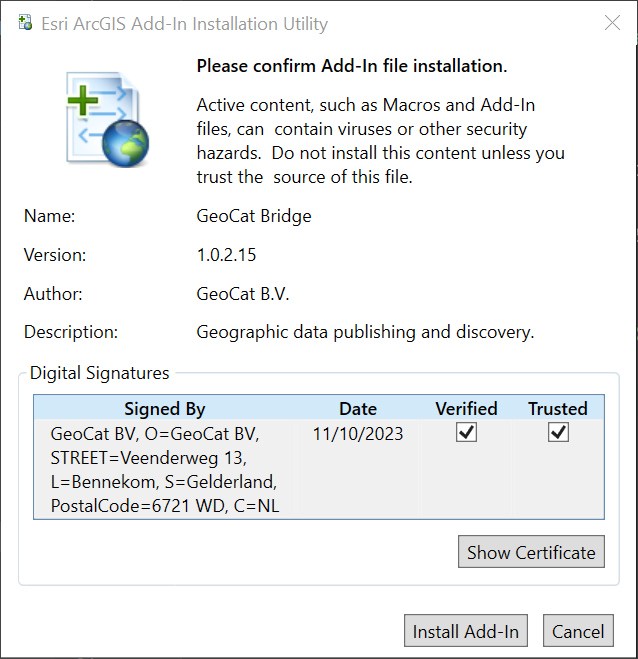Click the Trusted column header
The height and width of the screenshot is (659, 638).
pos(558,408)
